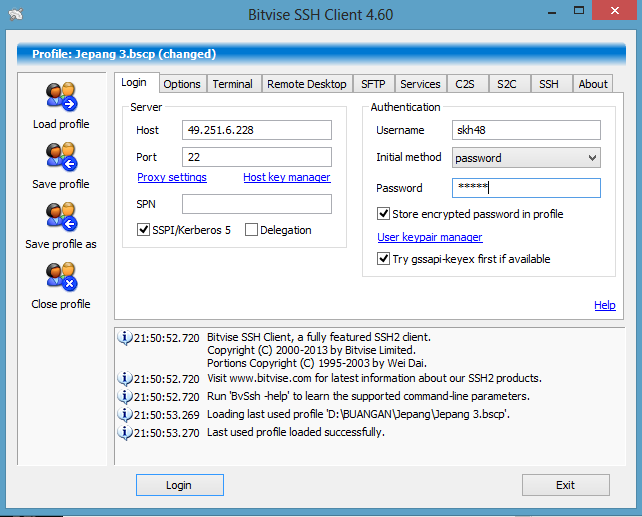Screen dimensions: 642x517
Task: Click the Login button
Action: tap(180, 485)
